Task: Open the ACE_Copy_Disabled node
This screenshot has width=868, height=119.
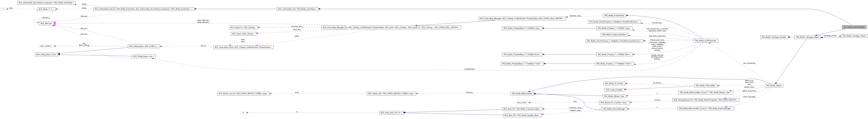Action: tap(614, 90)
